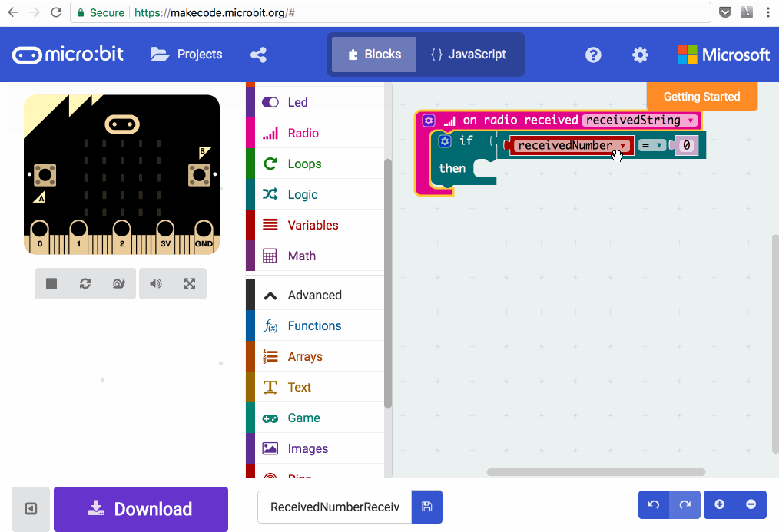
Task: Click the workspace horizontal scrollbar
Action: (595, 472)
